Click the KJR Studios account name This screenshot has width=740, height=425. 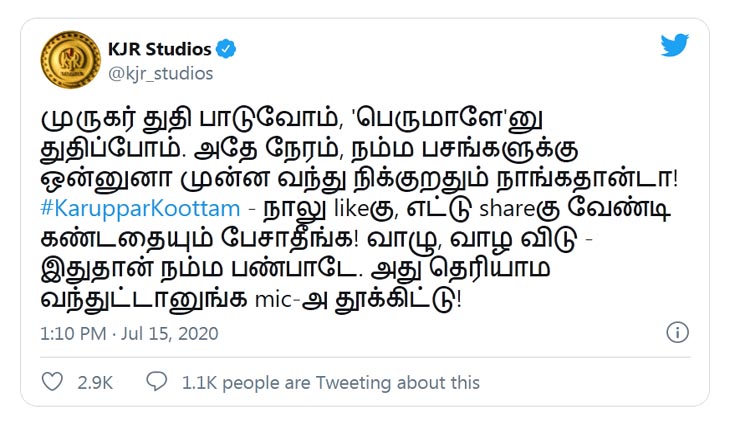coord(160,49)
